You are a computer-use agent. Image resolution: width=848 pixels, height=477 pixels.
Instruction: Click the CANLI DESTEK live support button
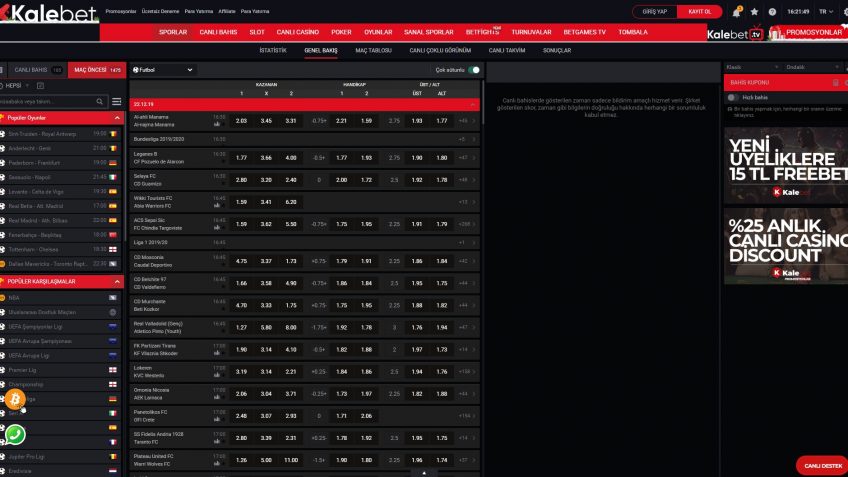(820, 465)
